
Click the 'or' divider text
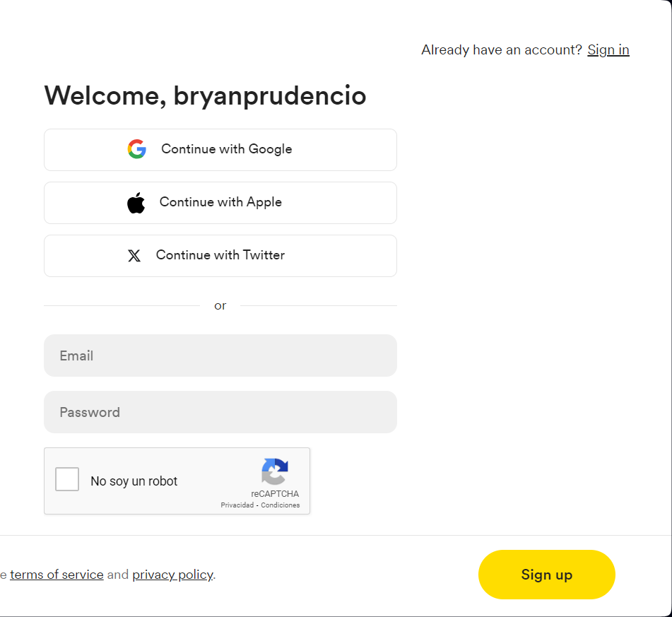[220, 306]
